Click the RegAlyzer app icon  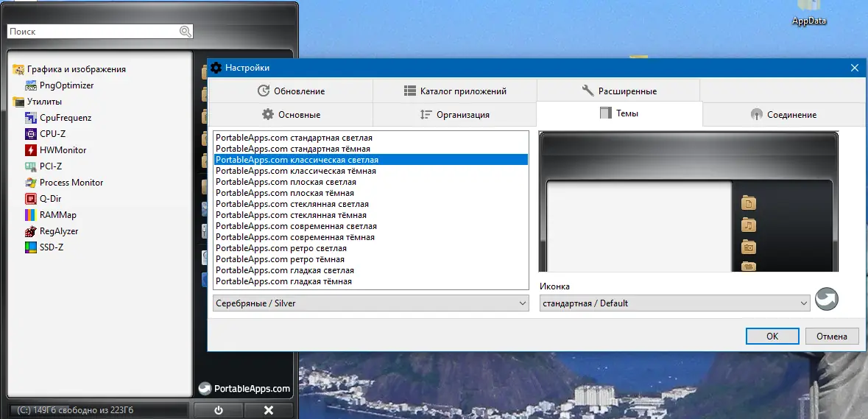pos(31,230)
